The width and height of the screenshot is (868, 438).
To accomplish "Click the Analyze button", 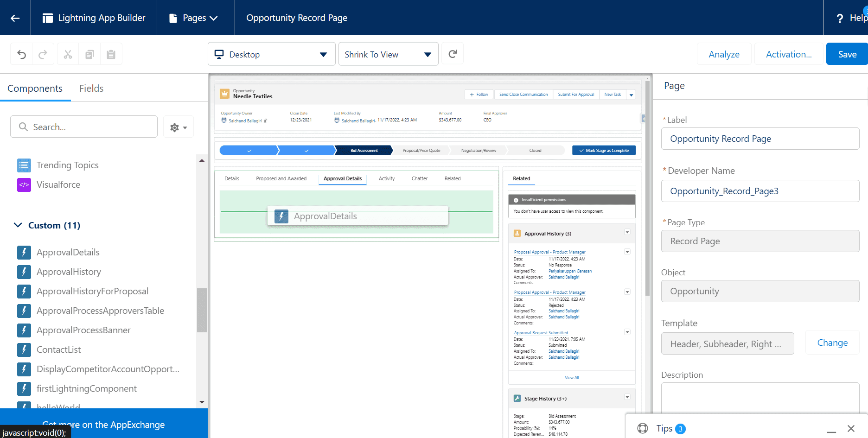I will (724, 54).
